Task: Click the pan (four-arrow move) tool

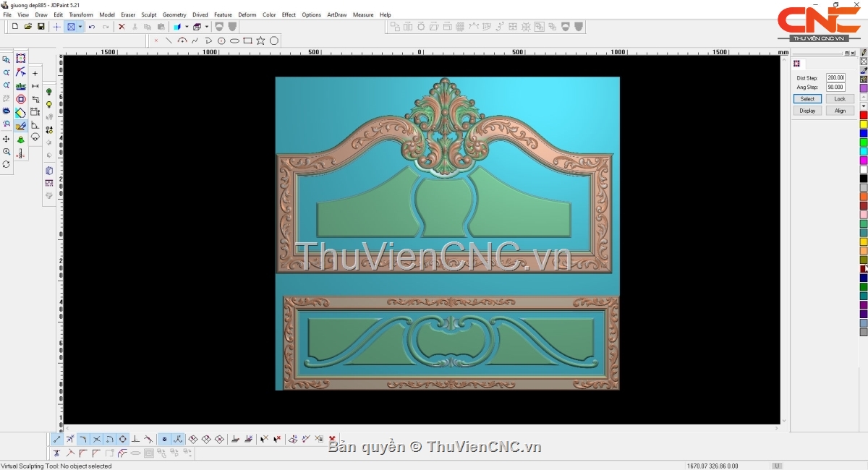Action: coord(7,139)
